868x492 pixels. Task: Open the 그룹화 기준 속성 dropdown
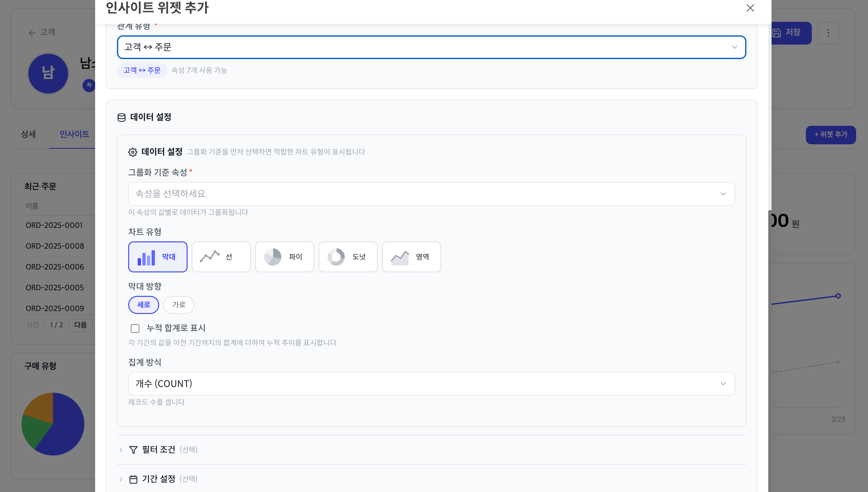point(431,194)
